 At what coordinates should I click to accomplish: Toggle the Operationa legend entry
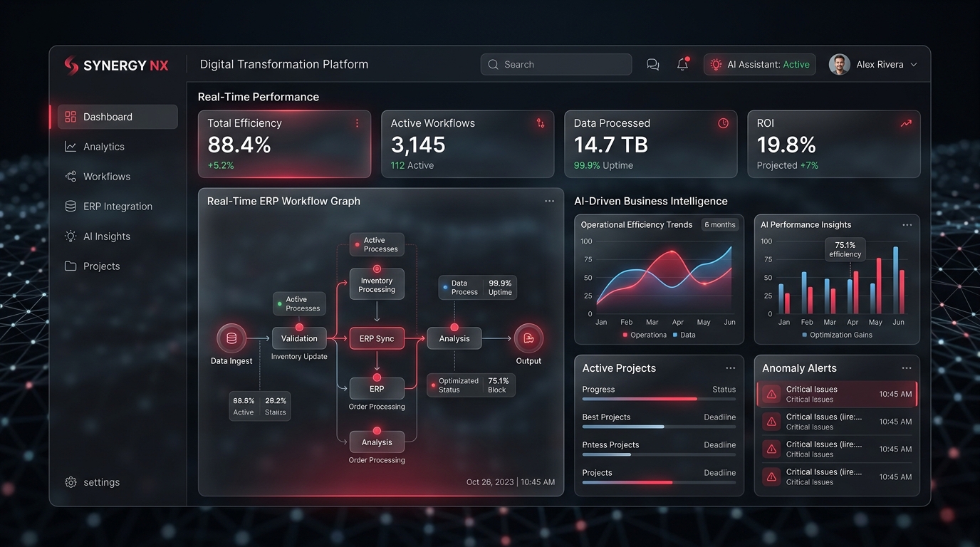pos(645,335)
